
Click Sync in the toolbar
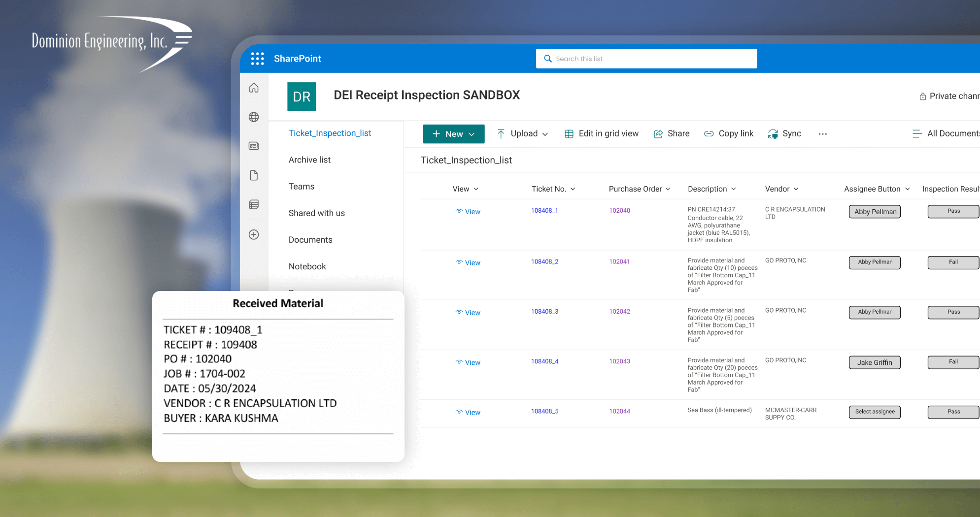pyautogui.click(x=784, y=133)
